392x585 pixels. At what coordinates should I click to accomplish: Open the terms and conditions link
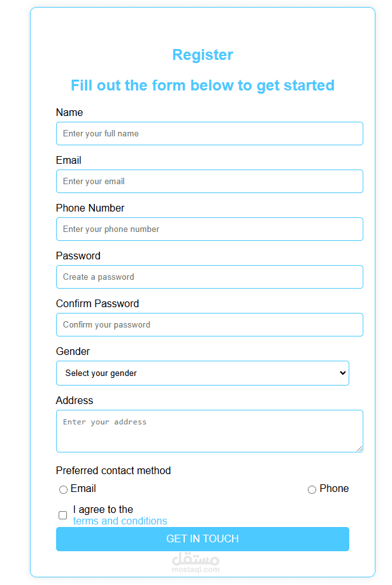pos(120,521)
